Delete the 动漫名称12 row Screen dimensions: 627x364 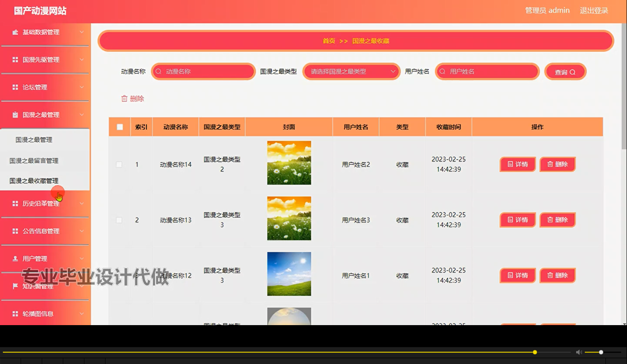[558, 275]
